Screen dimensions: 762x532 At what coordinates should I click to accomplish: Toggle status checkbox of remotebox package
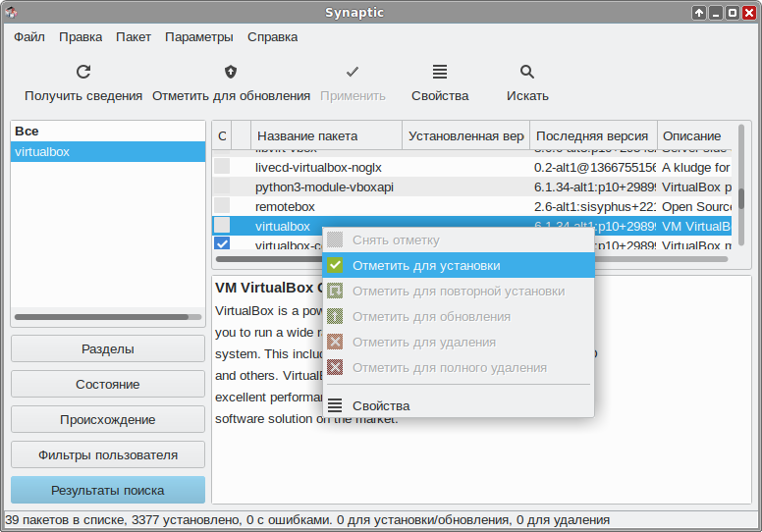coord(222,205)
